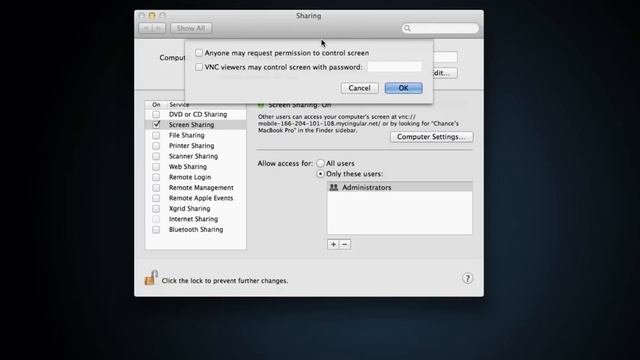Select Scanner Sharing service label
640x360 pixels.
[193, 156]
